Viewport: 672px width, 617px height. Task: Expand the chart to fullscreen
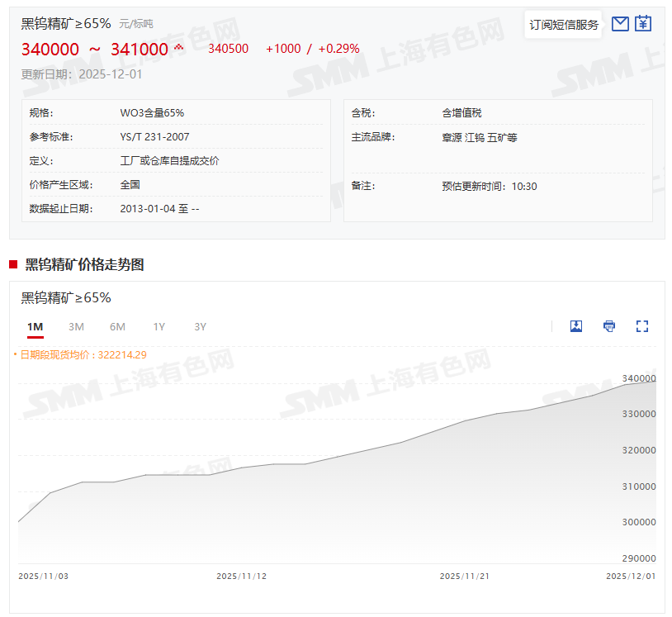point(642,326)
